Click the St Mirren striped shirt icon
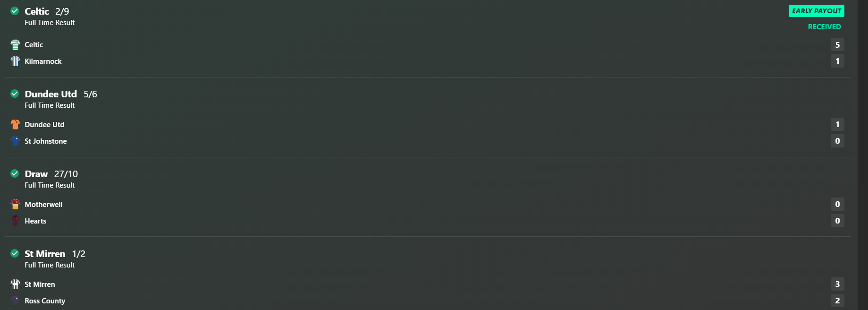868x310 pixels. pos(15,284)
